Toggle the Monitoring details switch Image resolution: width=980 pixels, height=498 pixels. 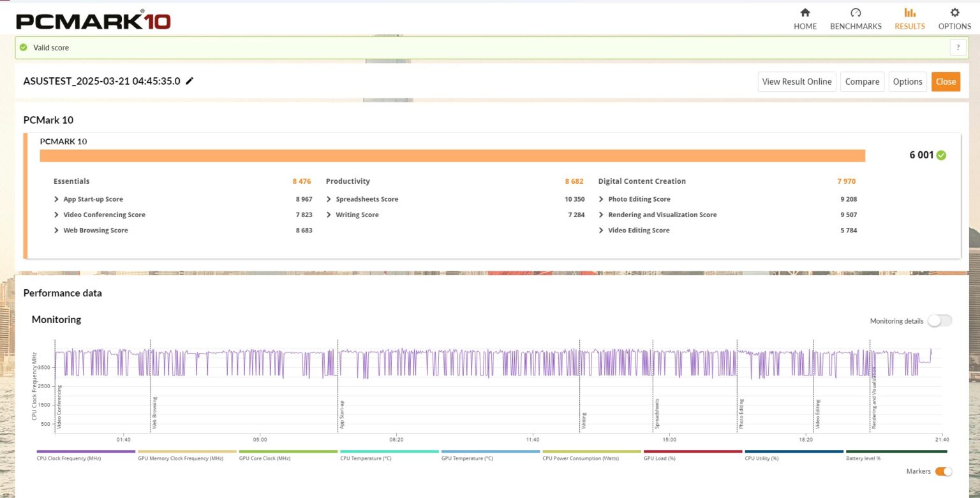pos(939,321)
